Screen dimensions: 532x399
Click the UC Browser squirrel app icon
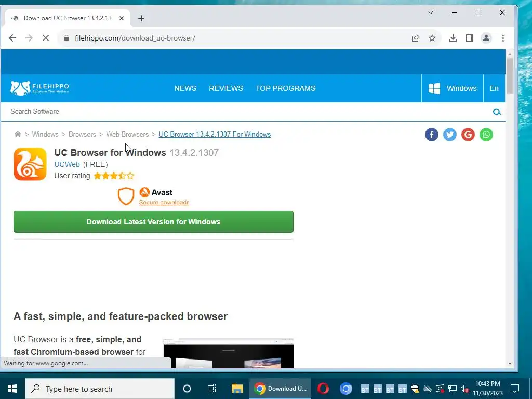[30, 164]
